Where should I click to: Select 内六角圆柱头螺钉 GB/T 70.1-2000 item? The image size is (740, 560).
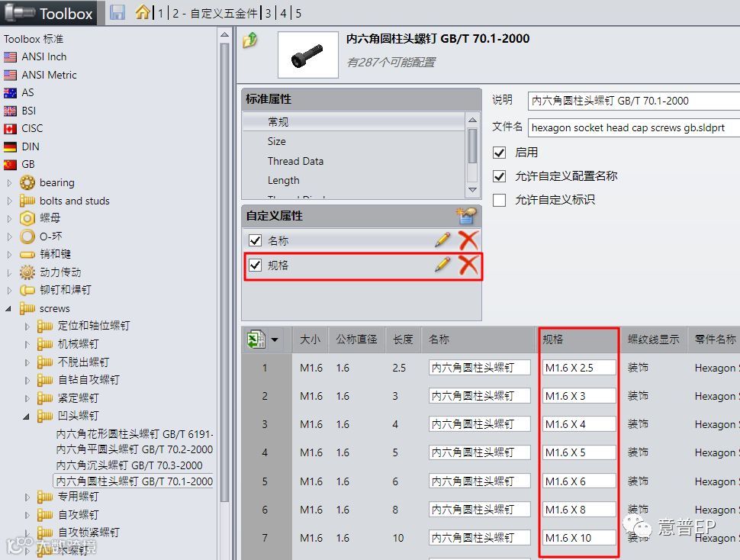[134, 481]
